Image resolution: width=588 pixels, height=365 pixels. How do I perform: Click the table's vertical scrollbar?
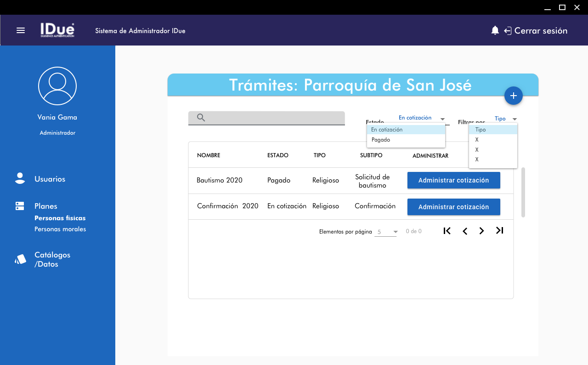(x=523, y=192)
